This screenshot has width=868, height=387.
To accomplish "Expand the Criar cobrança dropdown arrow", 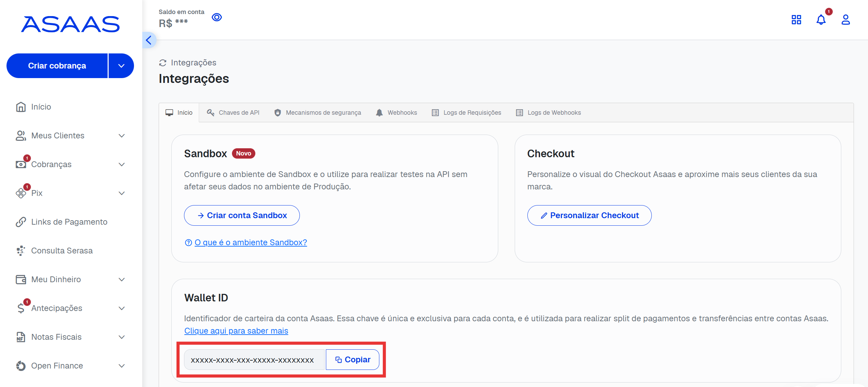I will click(121, 66).
